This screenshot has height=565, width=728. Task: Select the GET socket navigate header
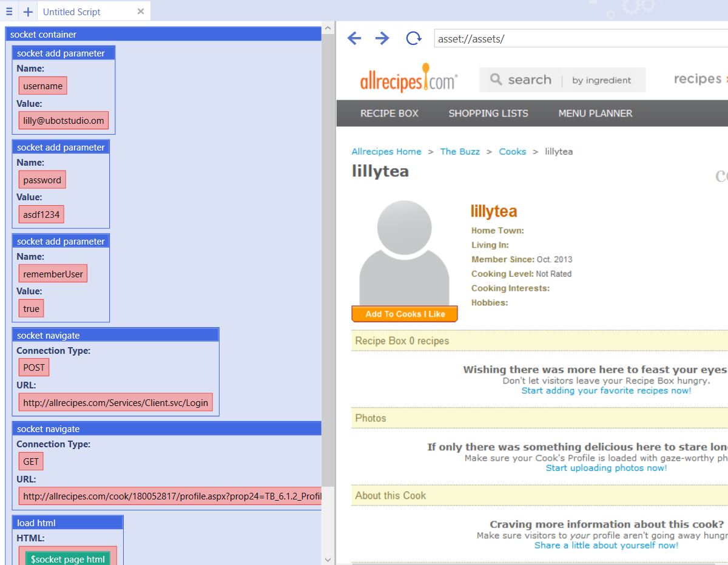(167, 429)
